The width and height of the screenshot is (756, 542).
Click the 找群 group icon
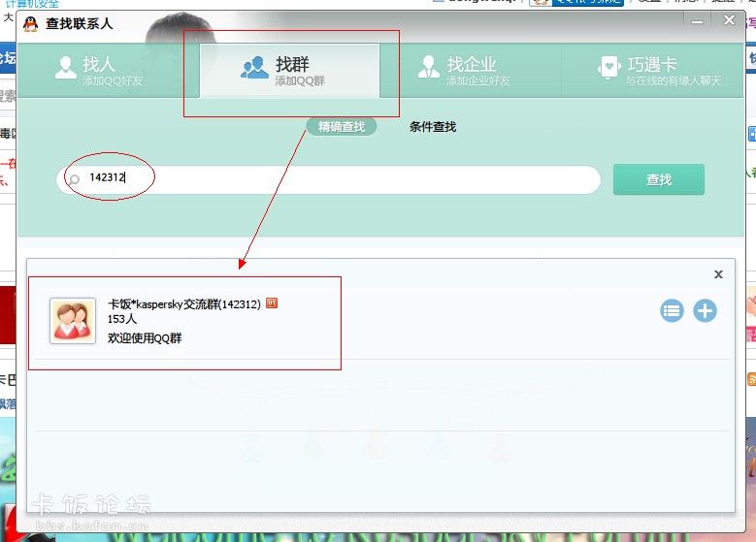(x=254, y=68)
